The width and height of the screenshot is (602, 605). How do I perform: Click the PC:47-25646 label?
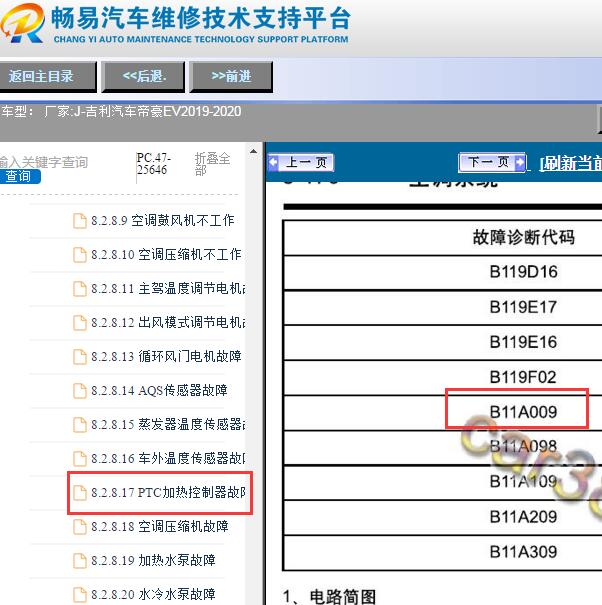153,164
